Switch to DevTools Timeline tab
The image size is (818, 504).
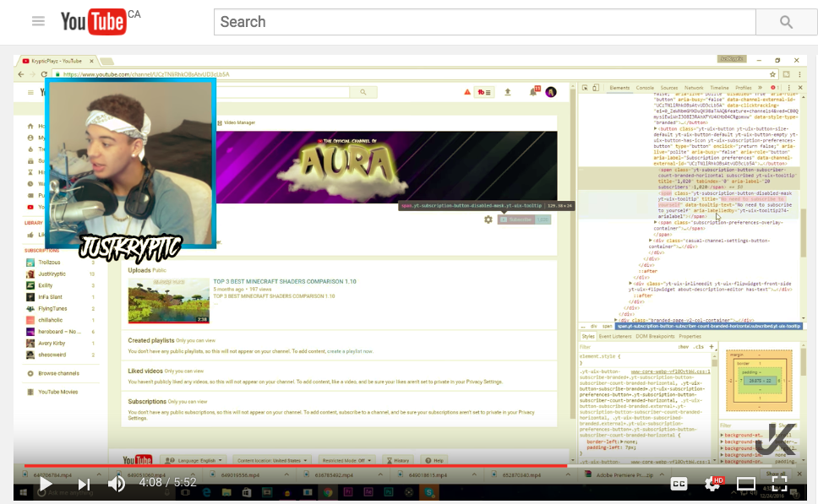(x=719, y=88)
